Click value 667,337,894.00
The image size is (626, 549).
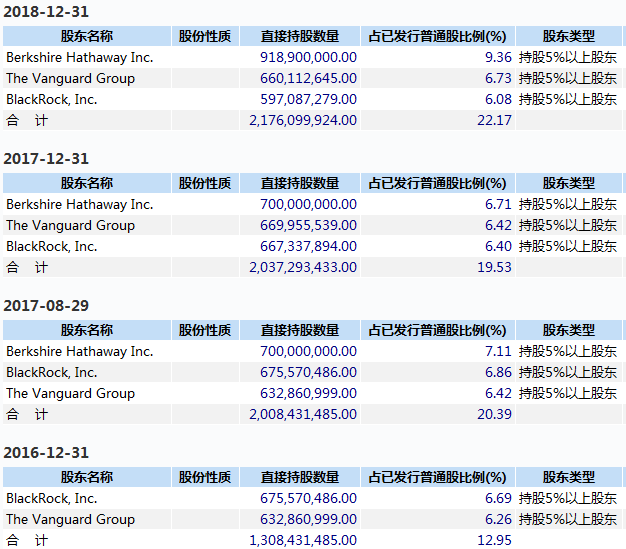pos(308,246)
